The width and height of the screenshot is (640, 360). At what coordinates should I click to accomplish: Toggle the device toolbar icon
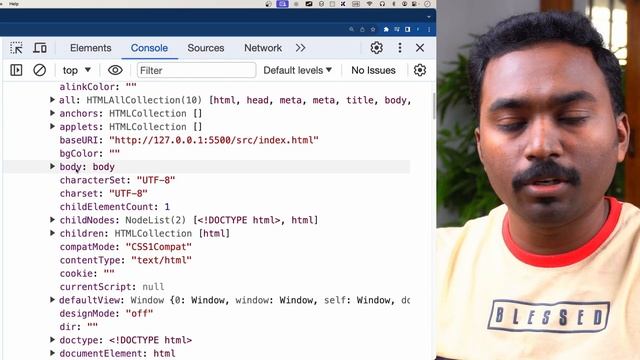(40, 48)
